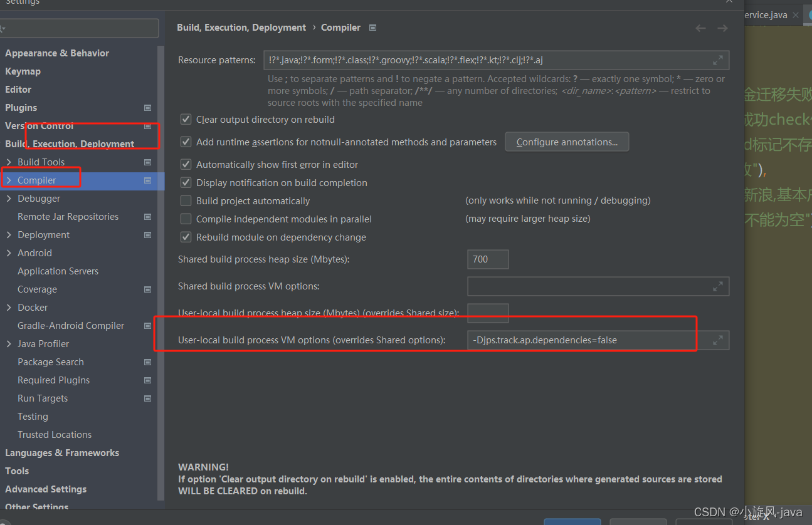Open Gradle-Android Compiler settings
The image size is (812, 525).
71,326
